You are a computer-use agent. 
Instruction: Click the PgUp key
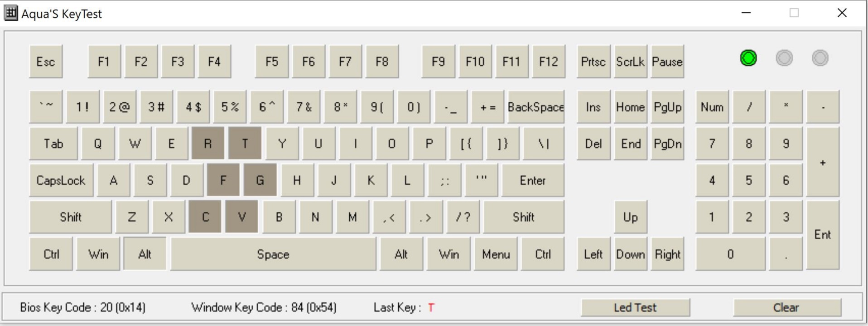tap(667, 107)
